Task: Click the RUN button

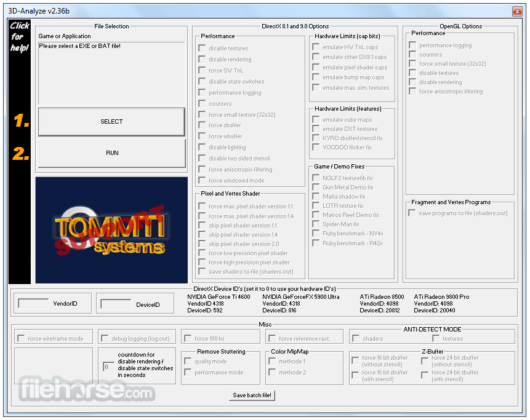Action: (x=112, y=153)
